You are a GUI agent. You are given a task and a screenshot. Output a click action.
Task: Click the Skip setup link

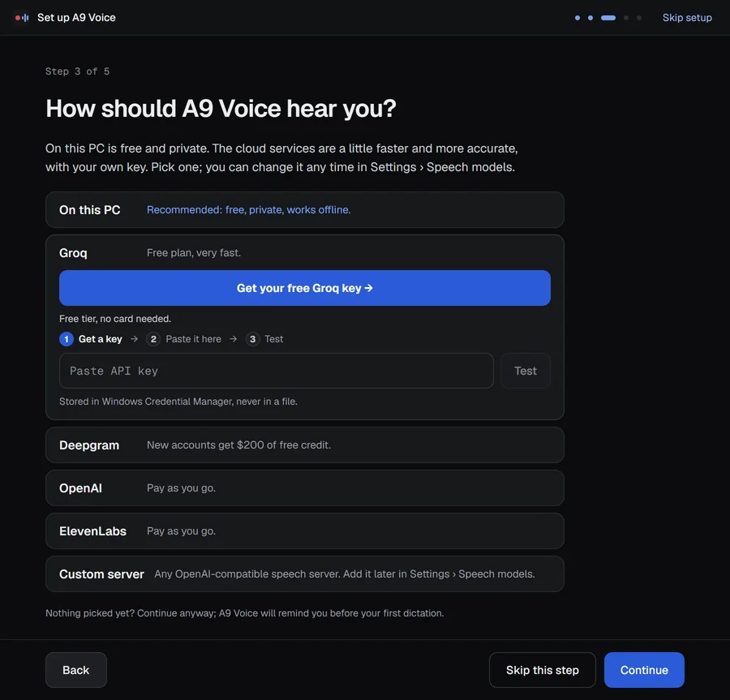687,18
